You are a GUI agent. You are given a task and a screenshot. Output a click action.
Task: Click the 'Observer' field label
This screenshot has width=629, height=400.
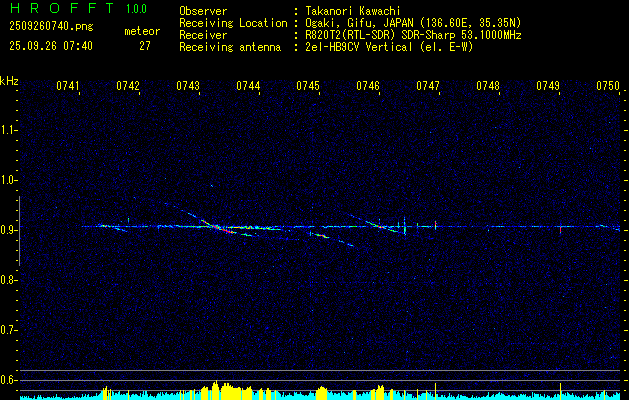pos(203,11)
